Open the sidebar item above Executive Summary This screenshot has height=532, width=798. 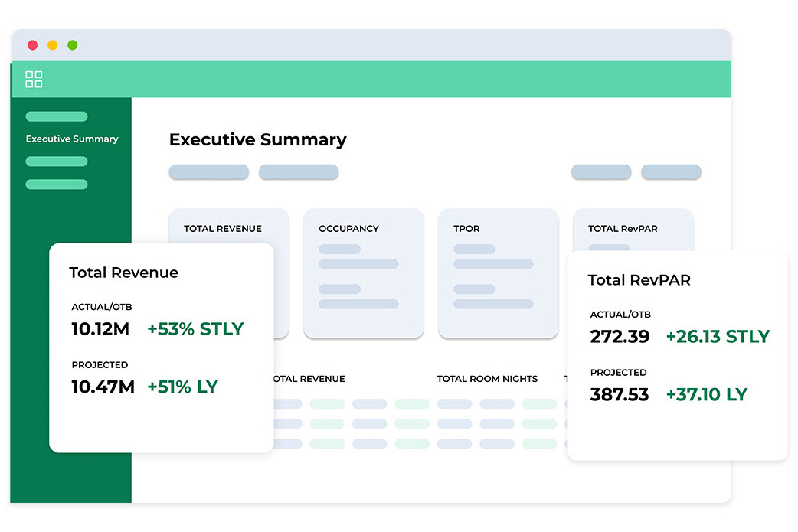point(57,116)
